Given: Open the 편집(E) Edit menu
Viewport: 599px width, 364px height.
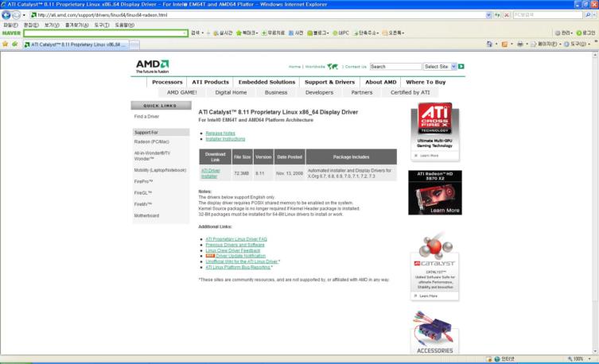Looking at the screenshot, I should click(x=31, y=25).
